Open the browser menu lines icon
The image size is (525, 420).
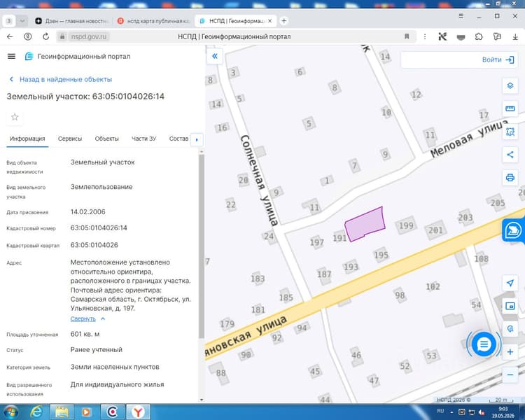pyautogui.click(x=461, y=16)
